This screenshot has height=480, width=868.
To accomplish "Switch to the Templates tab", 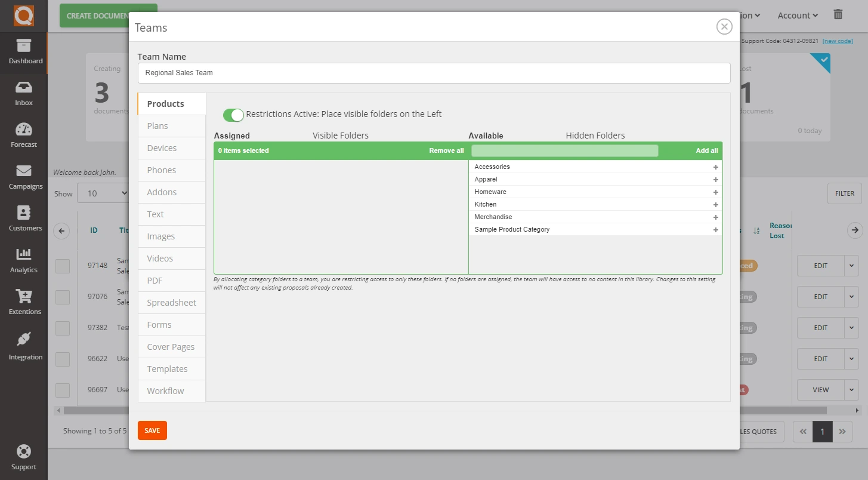I will click(167, 369).
